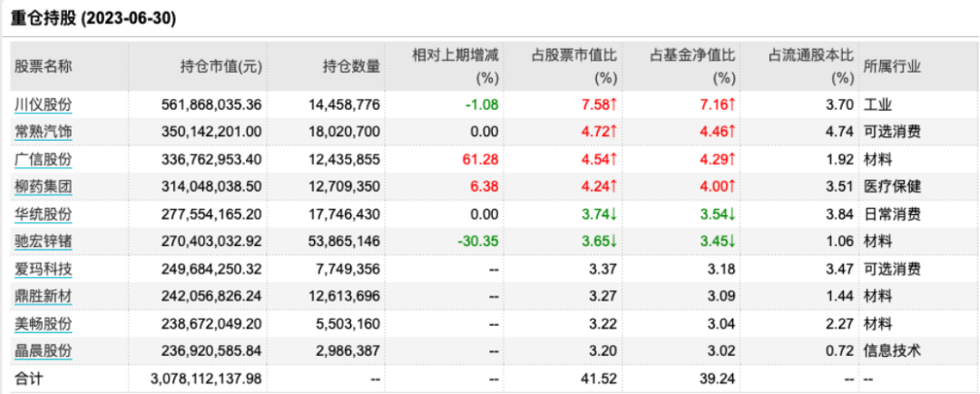
Task: Click the float share ratio 4.74
Action: (x=840, y=132)
